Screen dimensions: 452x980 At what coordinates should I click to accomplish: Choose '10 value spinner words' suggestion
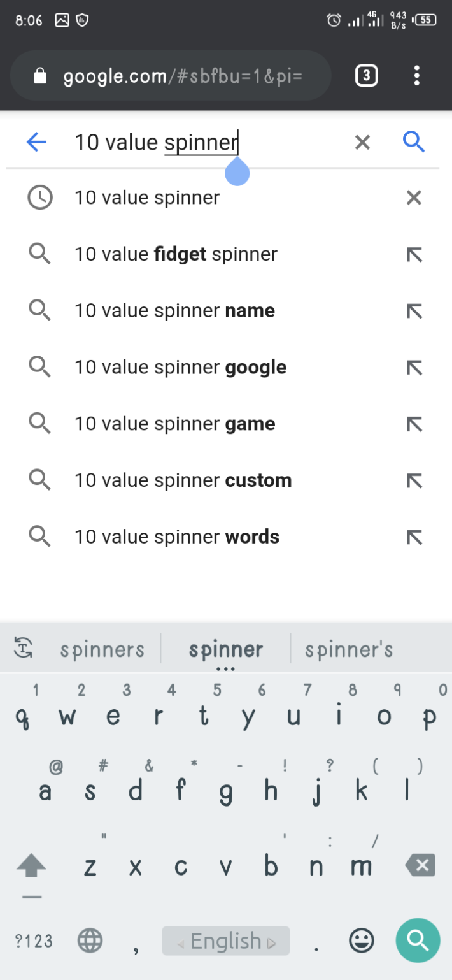[x=177, y=537]
